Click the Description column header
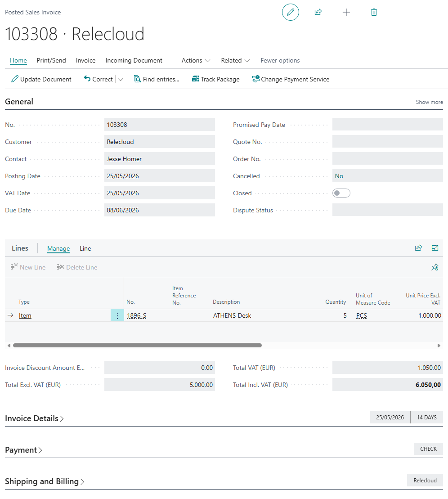The height and width of the screenshot is (499, 448). (x=226, y=302)
